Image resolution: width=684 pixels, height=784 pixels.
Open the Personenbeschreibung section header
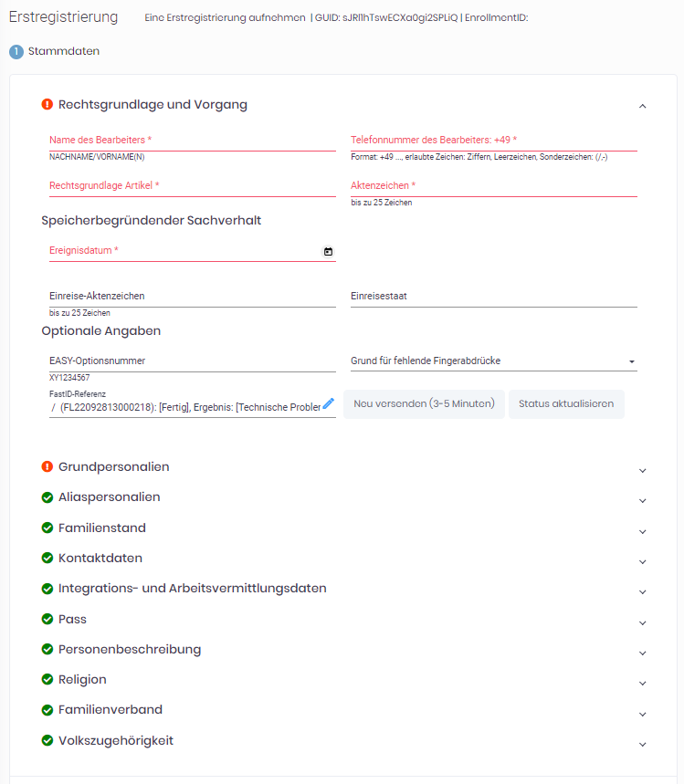point(344,650)
